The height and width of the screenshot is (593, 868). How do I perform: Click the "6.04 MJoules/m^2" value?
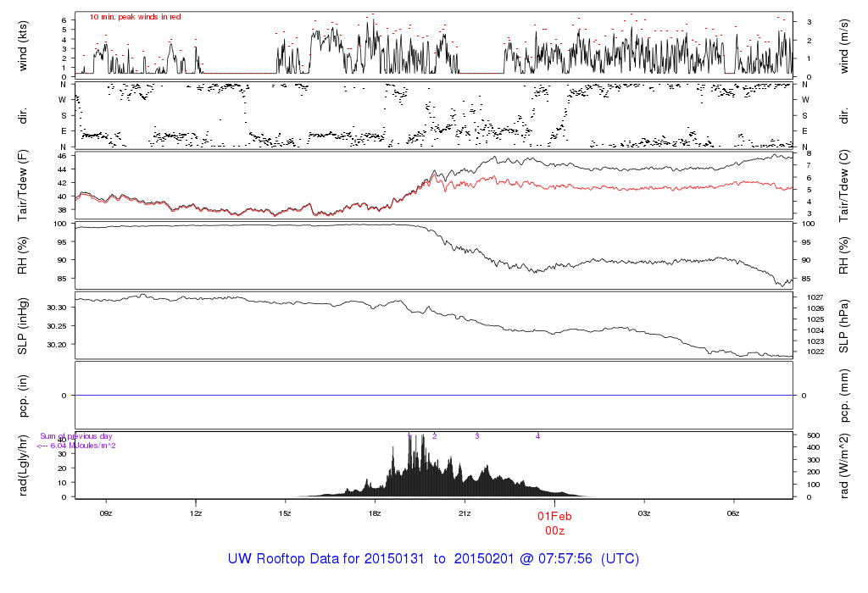click(x=83, y=446)
